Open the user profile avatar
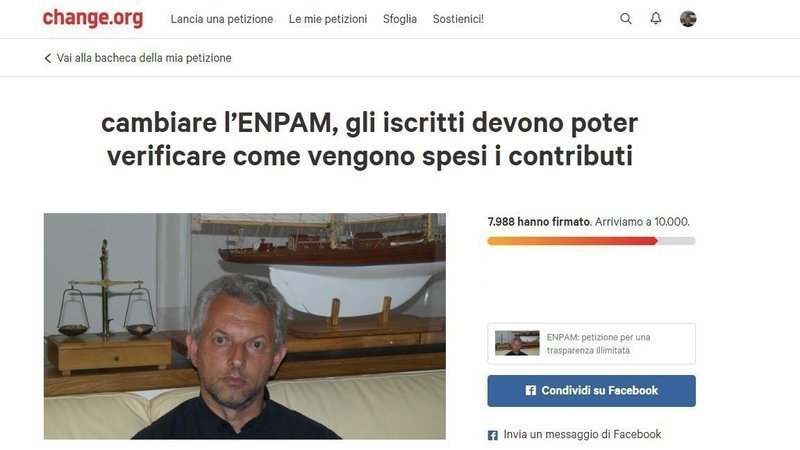This screenshot has height=450, width=800. tap(688, 19)
